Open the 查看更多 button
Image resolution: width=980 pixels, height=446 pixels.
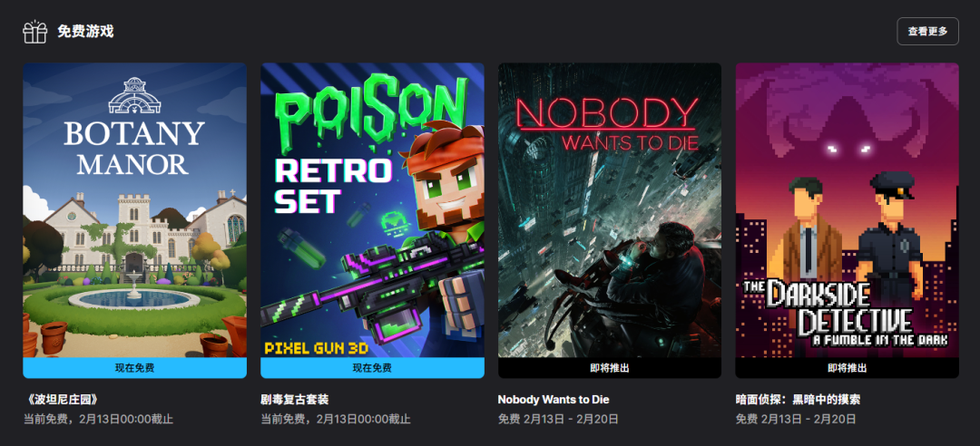[927, 31]
